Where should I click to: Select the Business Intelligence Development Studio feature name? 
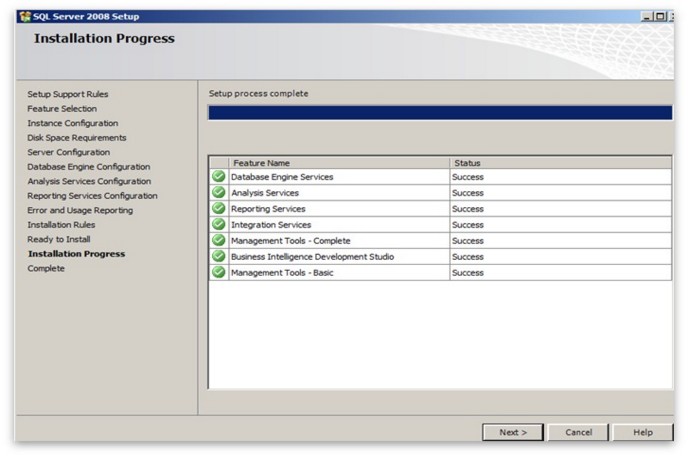[312, 257]
